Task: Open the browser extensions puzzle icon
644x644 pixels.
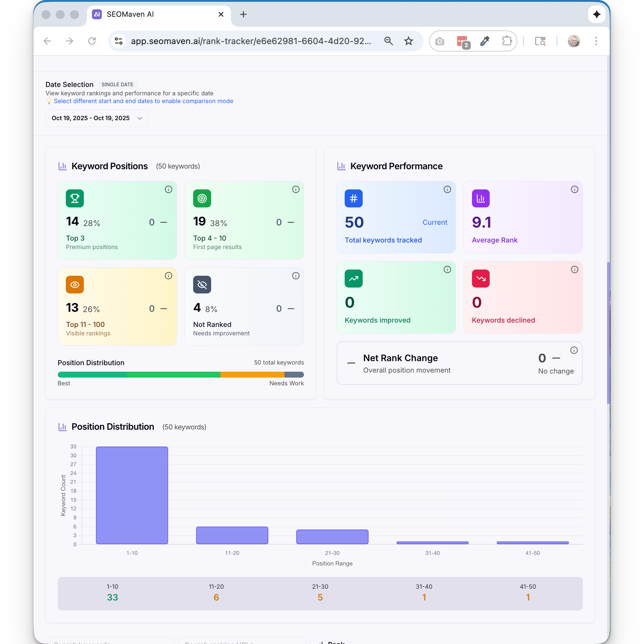Action: click(x=506, y=41)
